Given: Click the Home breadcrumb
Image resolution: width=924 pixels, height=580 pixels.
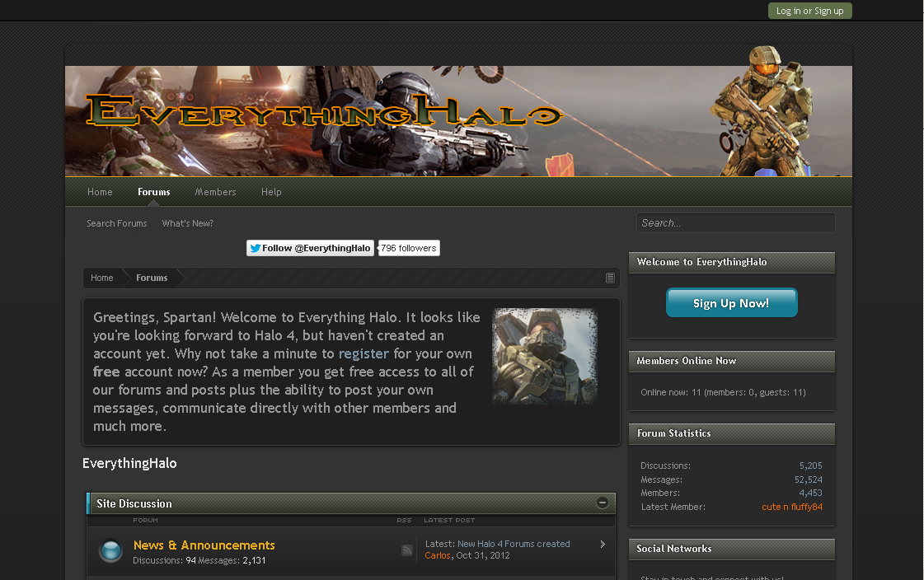Looking at the screenshot, I should click(x=102, y=278).
